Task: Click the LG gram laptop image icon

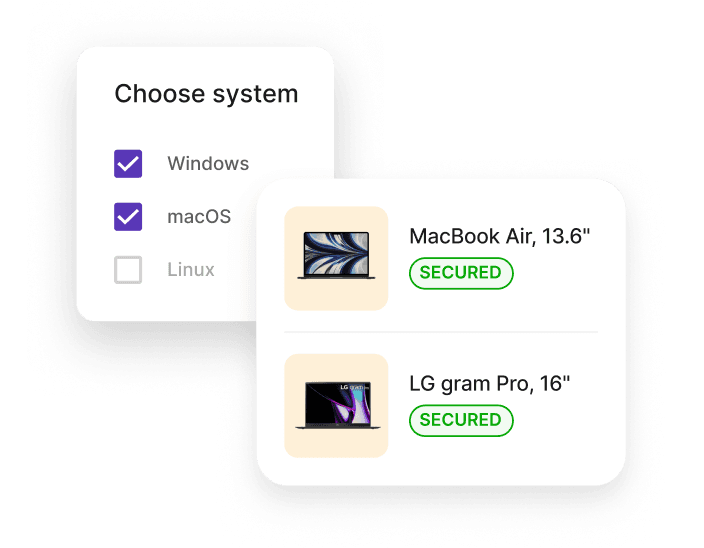Action: [x=338, y=405]
